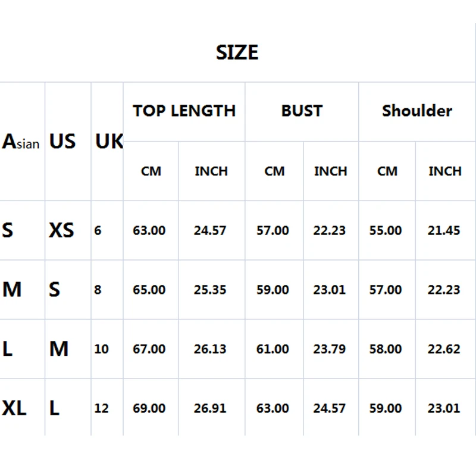
Task: Select the UK size header cell
Action: pos(109,142)
